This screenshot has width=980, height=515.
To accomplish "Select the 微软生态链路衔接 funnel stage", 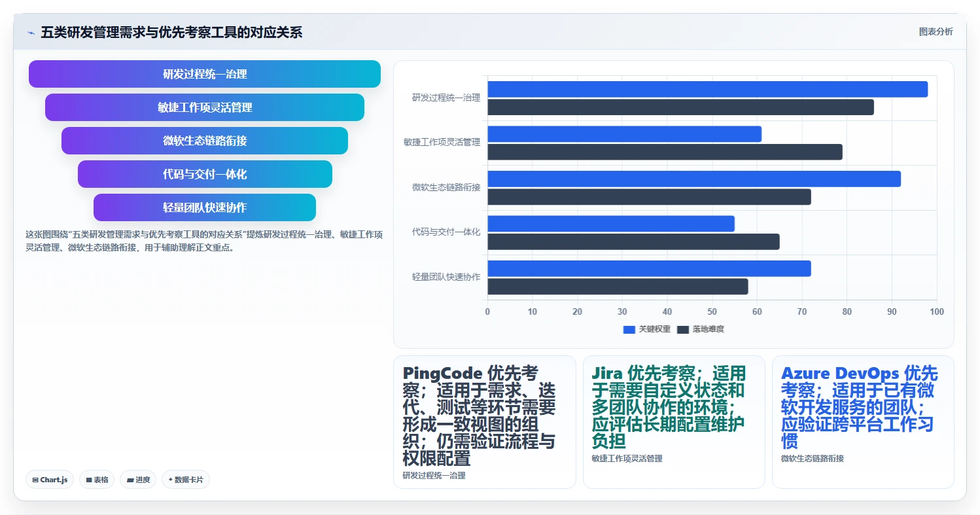I will (205, 141).
